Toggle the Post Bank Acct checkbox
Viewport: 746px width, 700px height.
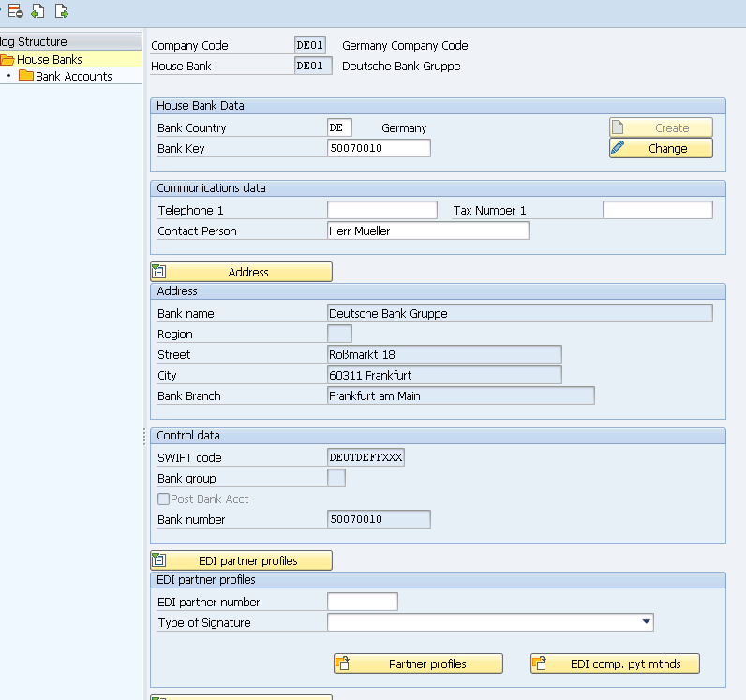click(163, 499)
